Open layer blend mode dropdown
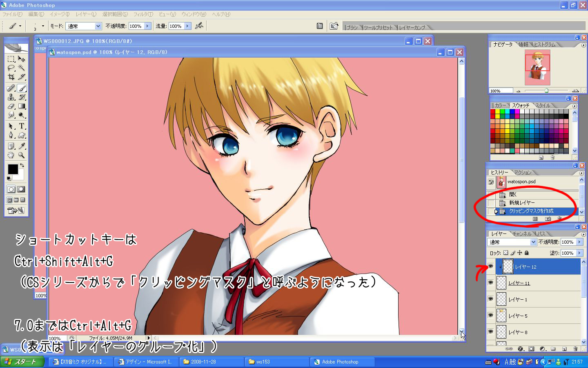The height and width of the screenshot is (368, 588). [x=533, y=242]
